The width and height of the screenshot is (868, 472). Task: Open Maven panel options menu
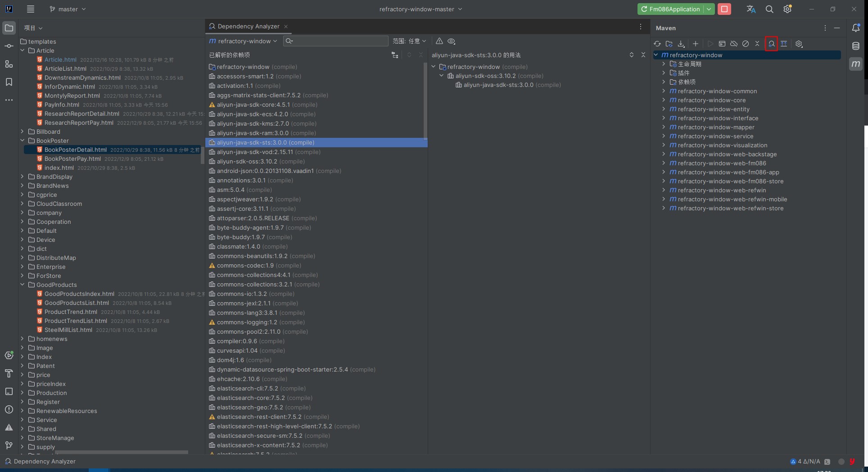[x=825, y=28]
